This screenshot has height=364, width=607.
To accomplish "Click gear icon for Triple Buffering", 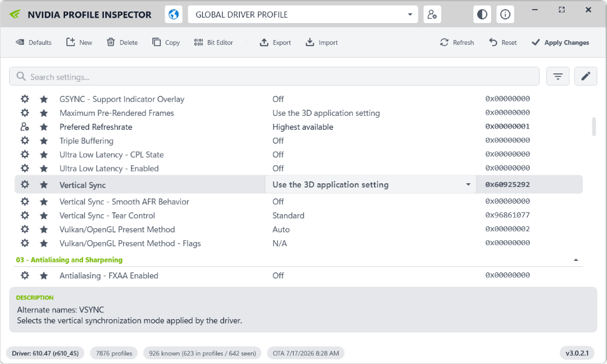I will [x=25, y=141].
